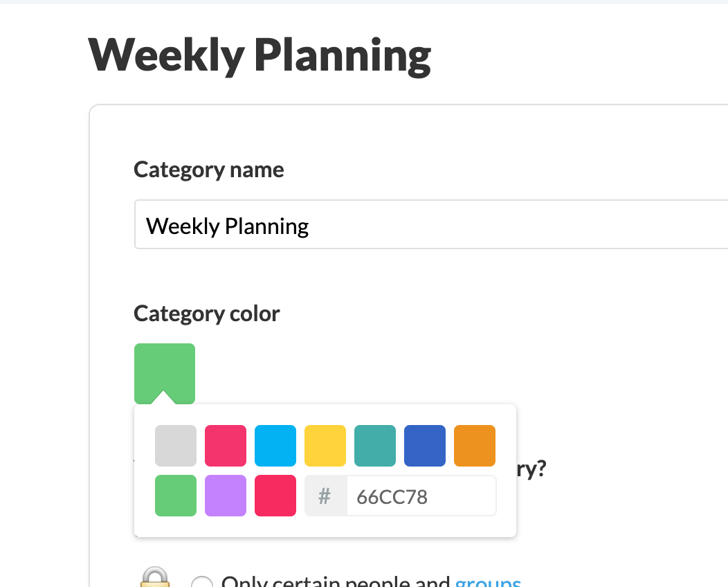Pick the dark blue color swatch
Viewport: 728px width, 587px height.
[x=425, y=445]
